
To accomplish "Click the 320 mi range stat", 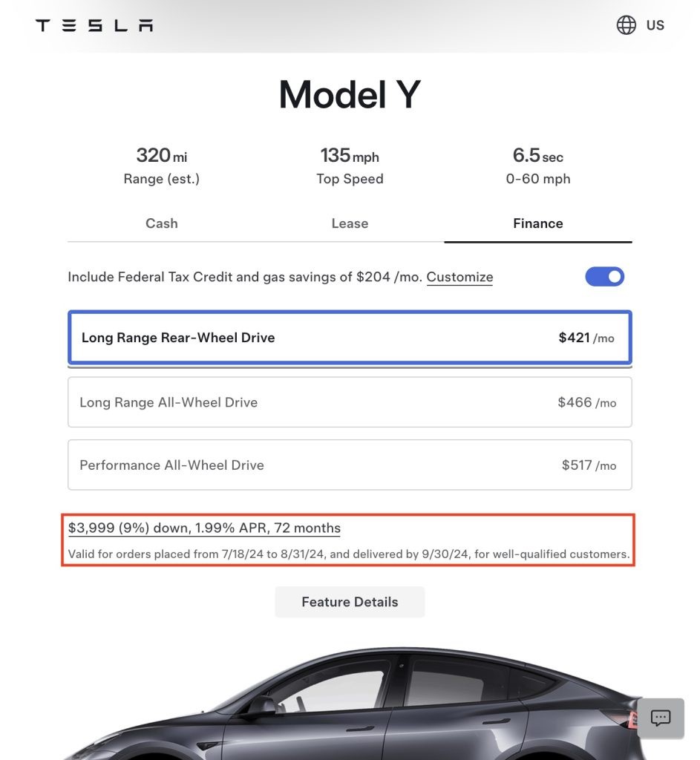I will (161, 166).
